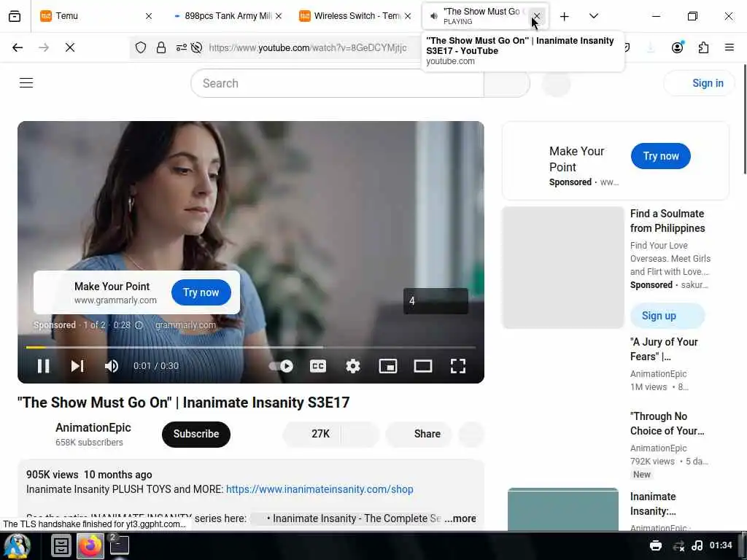
Task: Click Sign up on Soulmate ad
Action: tap(667, 316)
